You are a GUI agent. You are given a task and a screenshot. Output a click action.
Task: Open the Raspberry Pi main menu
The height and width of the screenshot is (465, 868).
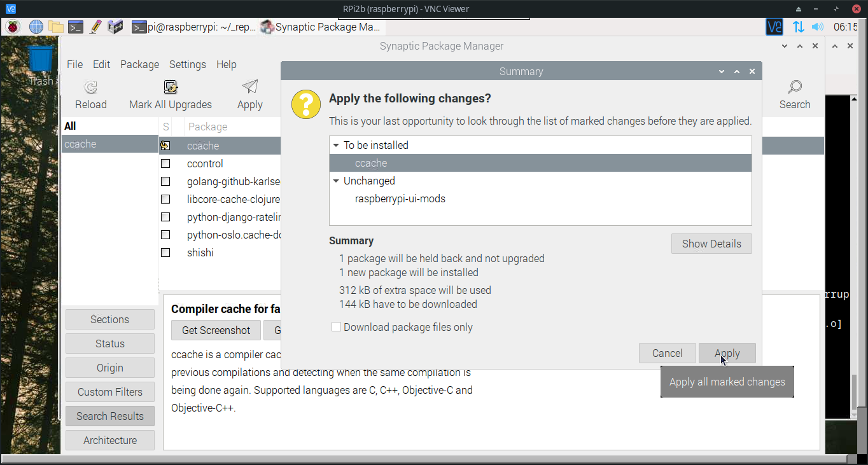13,27
